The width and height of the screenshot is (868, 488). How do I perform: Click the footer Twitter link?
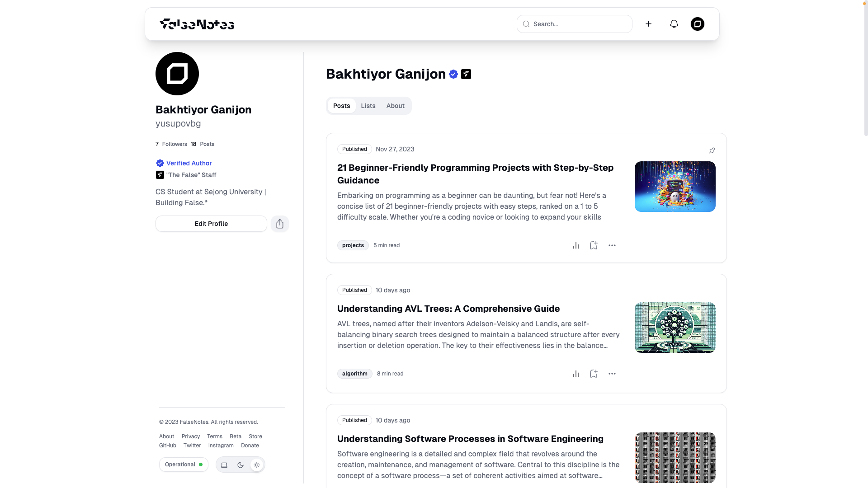(x=192, y=446)
